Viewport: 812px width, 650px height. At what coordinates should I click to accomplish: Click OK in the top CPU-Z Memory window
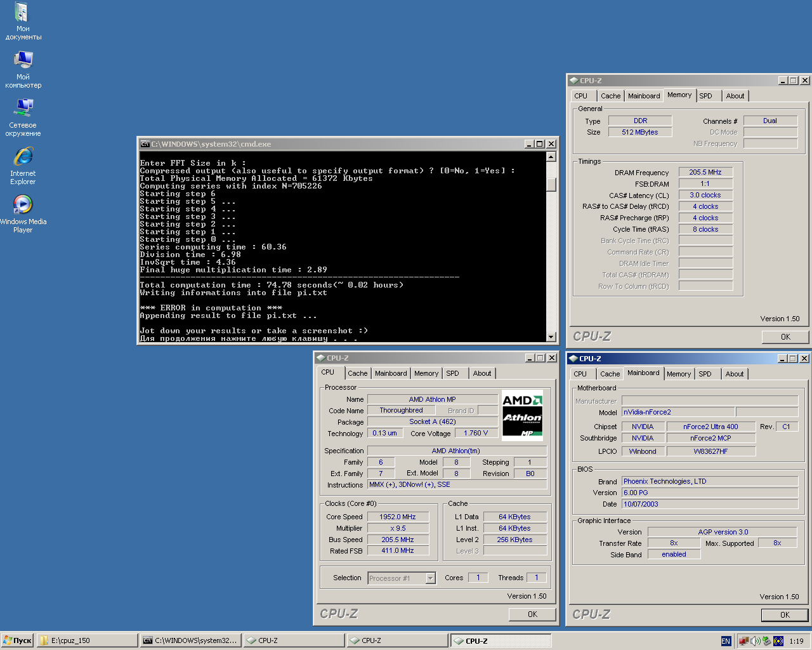[785, 337]
